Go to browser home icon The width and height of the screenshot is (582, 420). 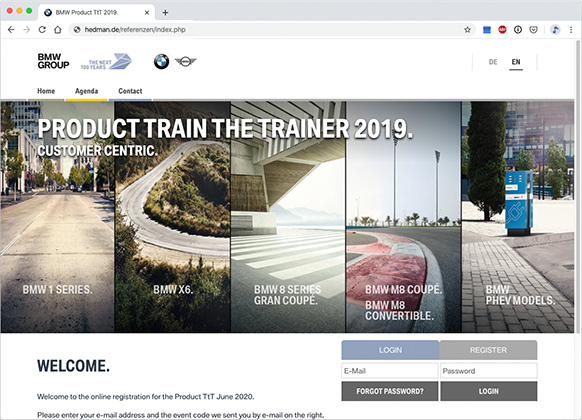pyautogui.click(x=58, y=30)
